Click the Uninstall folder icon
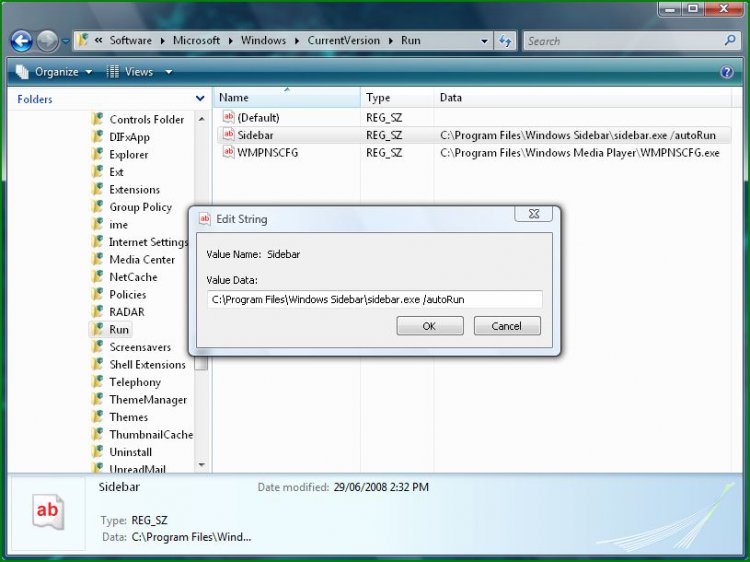The width and height of the screenshot is (750, 562). (97, 452)
